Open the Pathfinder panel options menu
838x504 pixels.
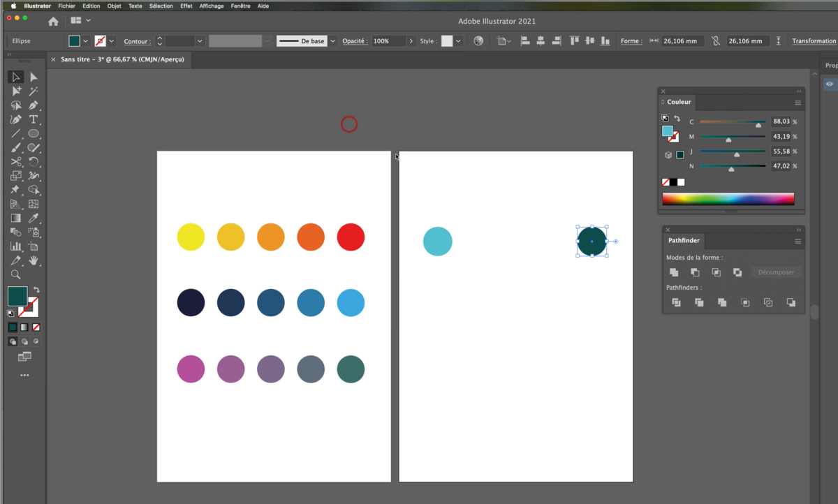point(797,241)
